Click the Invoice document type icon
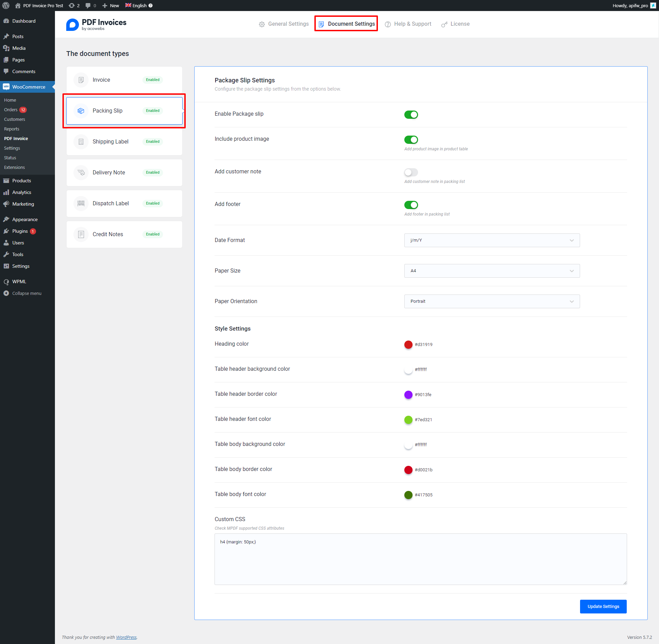Screen dimensions: 659x644 point(81,80)
